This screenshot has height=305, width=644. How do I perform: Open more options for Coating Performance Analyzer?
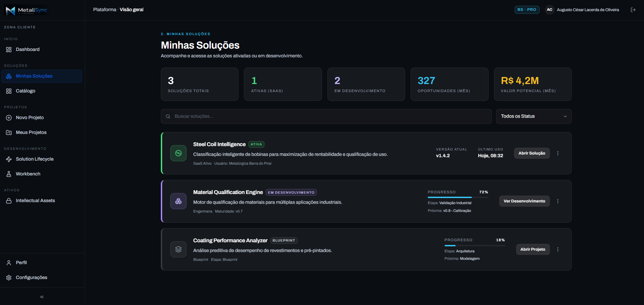pyautogui.click(x=558, y=249)
